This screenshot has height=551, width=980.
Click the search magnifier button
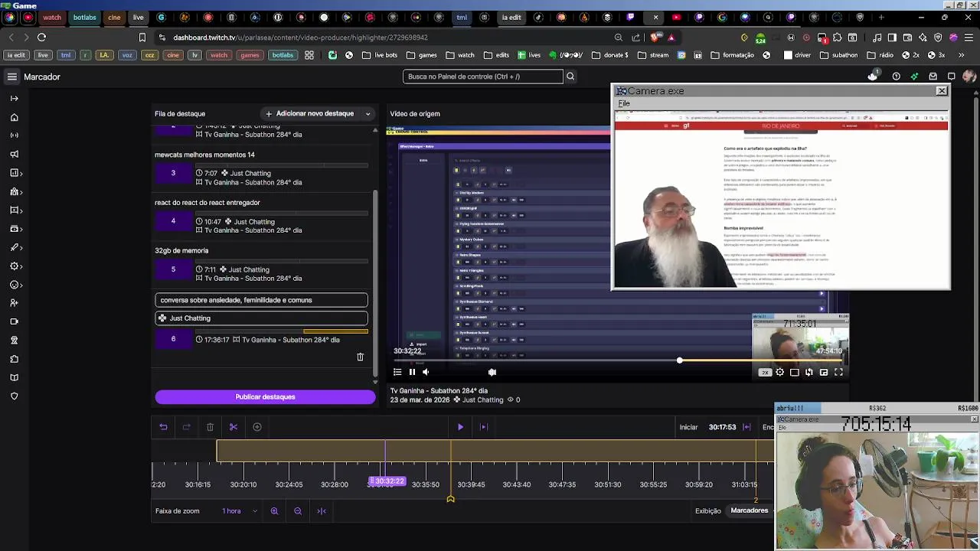tap(570, 77)
